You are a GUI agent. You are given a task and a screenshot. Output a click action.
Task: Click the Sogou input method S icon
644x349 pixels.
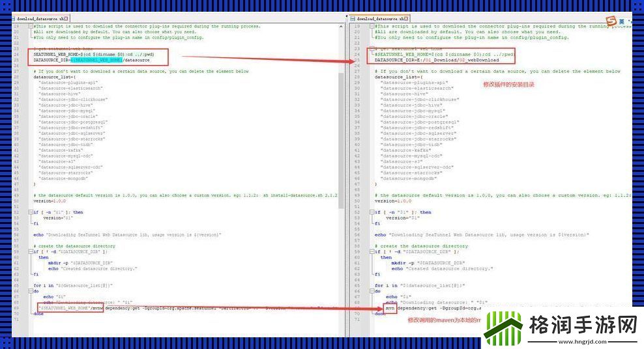611,21
